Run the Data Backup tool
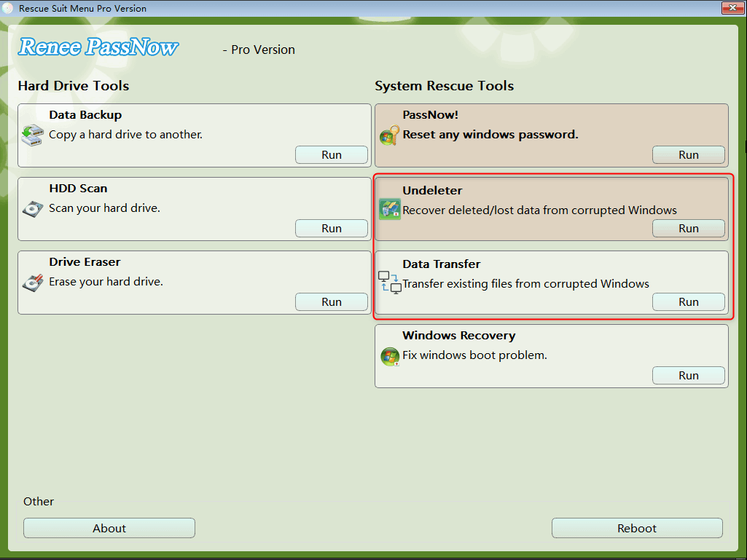This screenshot has height=560, width=747. 332,155
